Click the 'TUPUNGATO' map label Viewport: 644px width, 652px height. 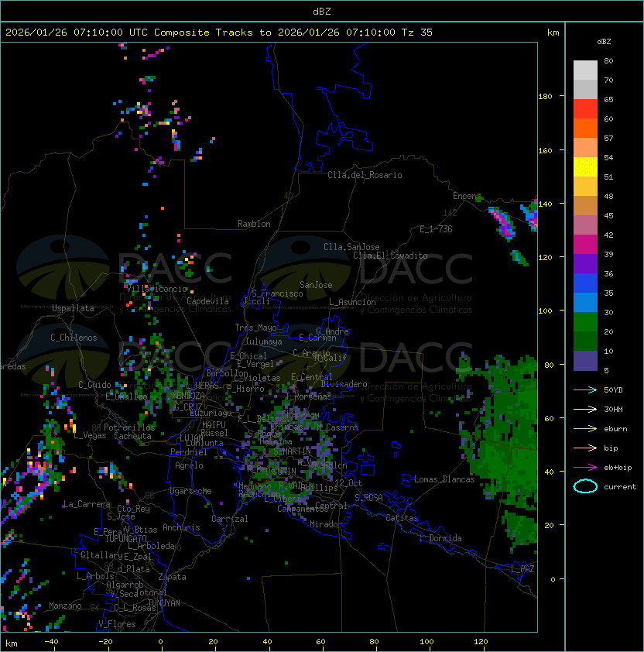[126, 539]
